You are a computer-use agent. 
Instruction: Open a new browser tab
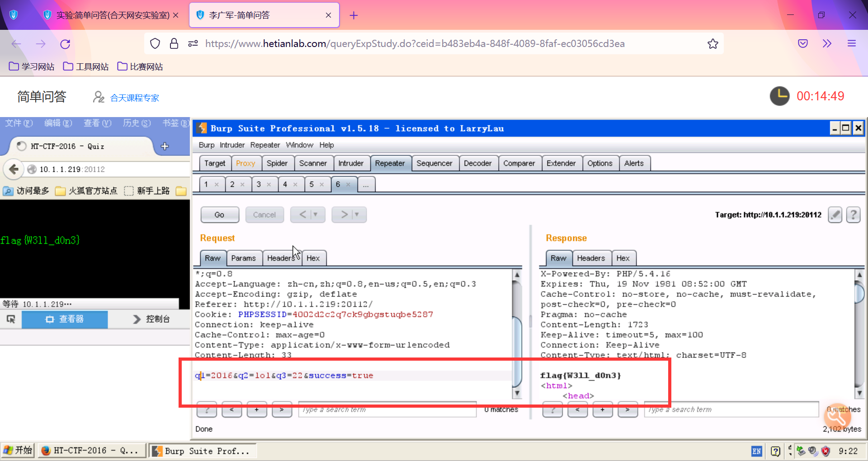354,15
